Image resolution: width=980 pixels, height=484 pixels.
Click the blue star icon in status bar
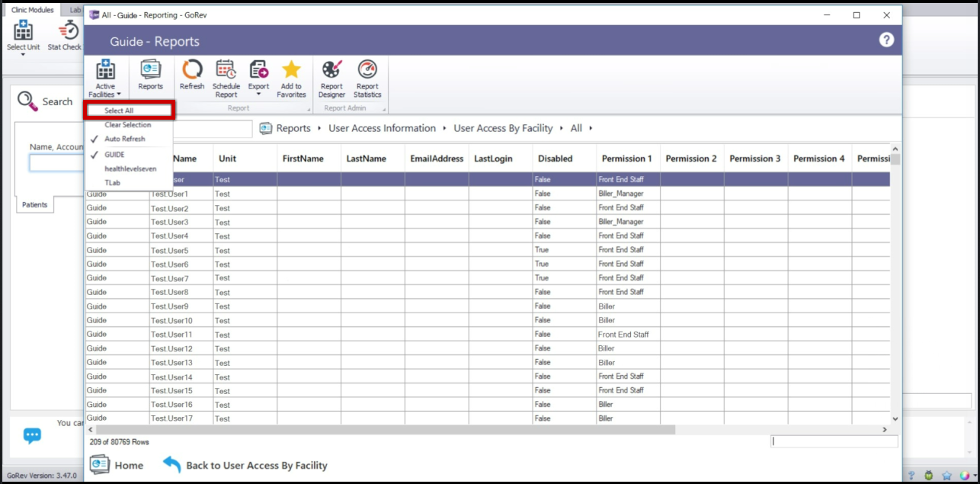tap(946, 476)
